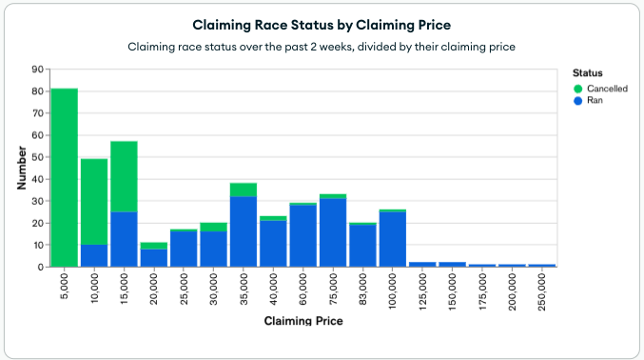644x360 pixels.
Task: Click the green Cancelled legend circle
Action: (577, 89)
